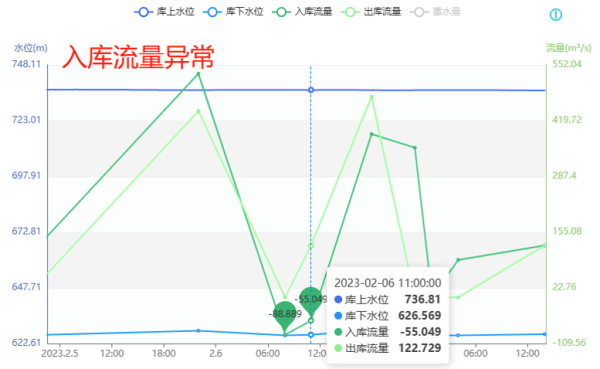
Task: Click the 22.76 right axis value
Action: coord(564,287)
